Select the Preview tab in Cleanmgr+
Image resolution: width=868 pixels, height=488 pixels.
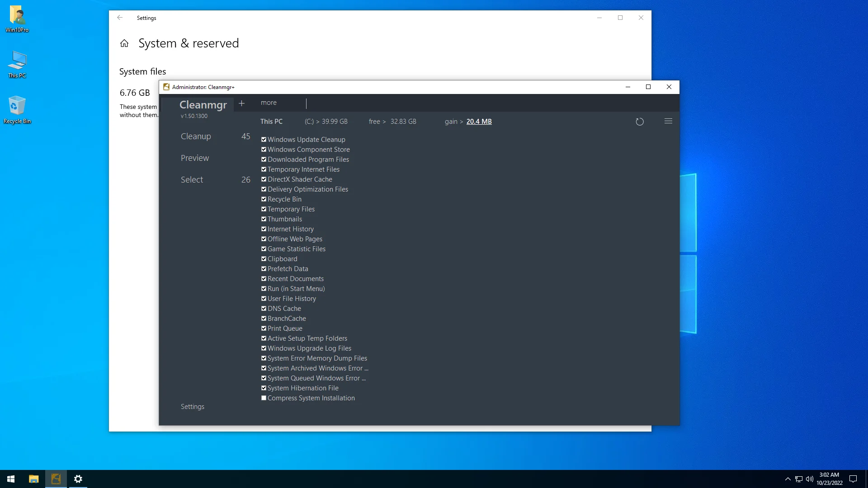tap(195, 158)
